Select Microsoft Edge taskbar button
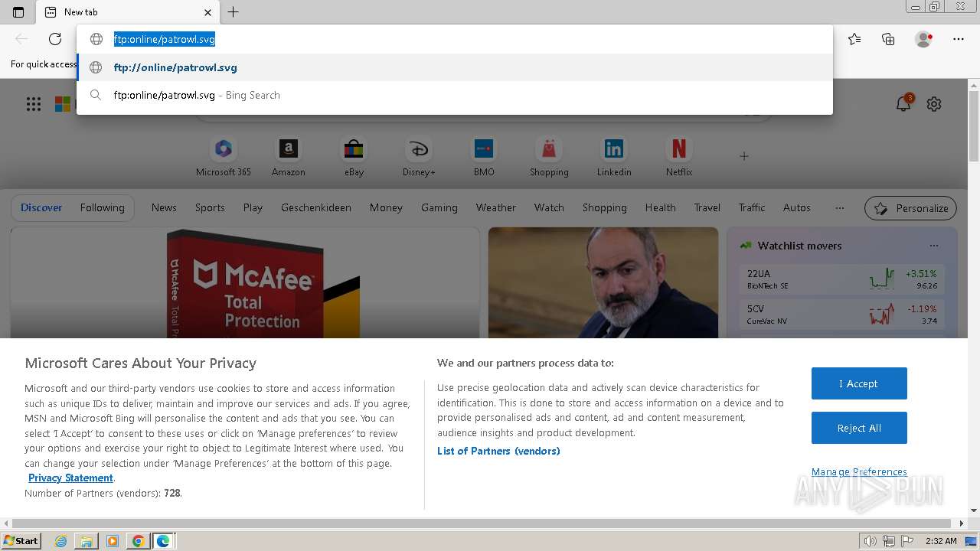The height and width of the screenshot is (551, 980). coord(163,541)
